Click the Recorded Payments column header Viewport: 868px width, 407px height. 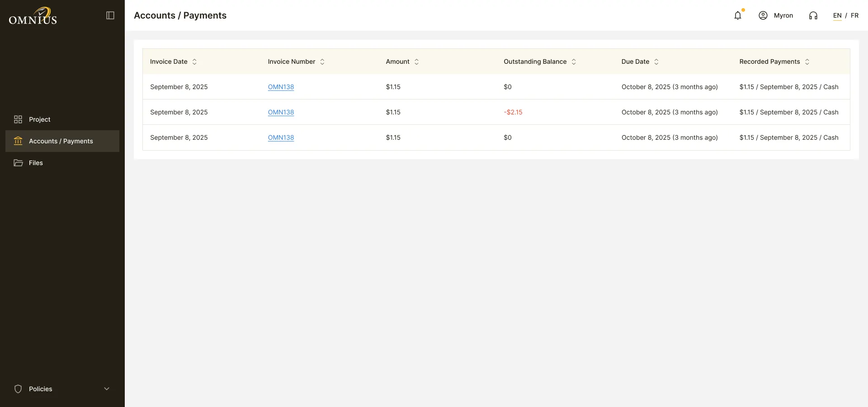[x=769, y=62]
